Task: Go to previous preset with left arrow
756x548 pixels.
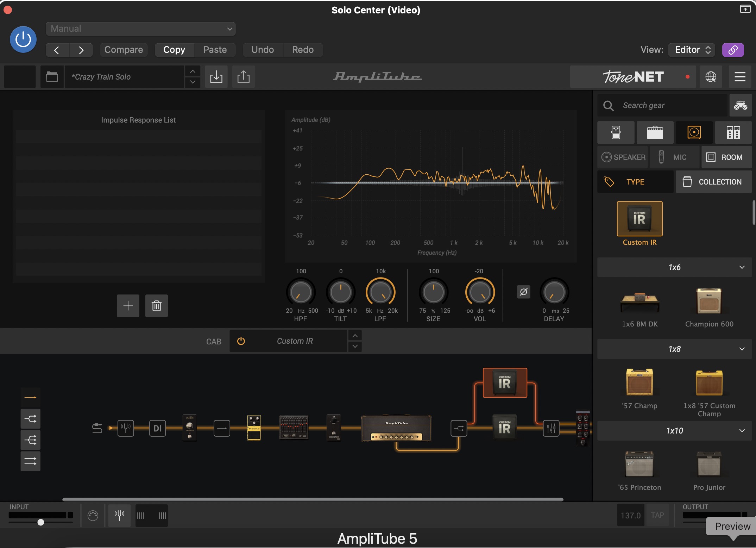Action: tap(57, 50)
